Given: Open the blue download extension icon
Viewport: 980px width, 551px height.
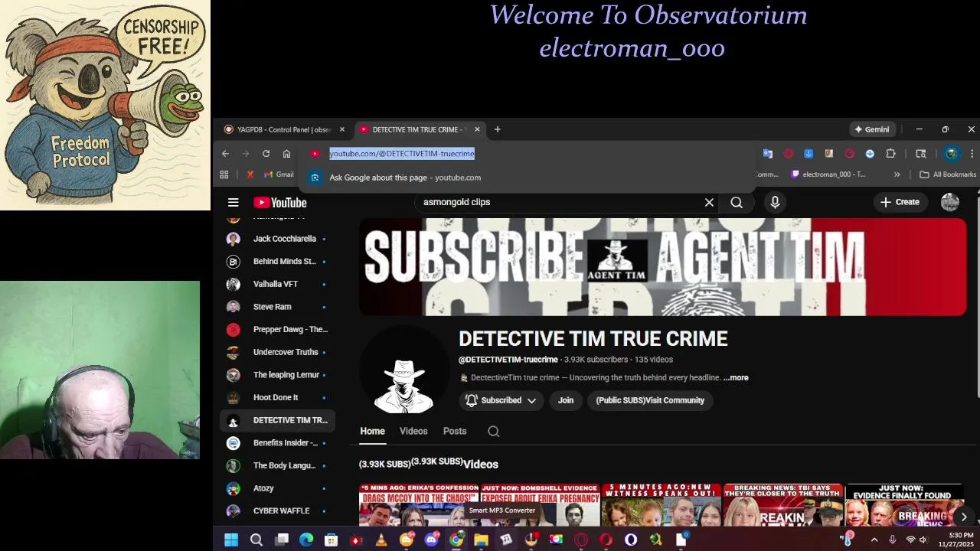Looking at the screenshot, I should coord(808,154).
